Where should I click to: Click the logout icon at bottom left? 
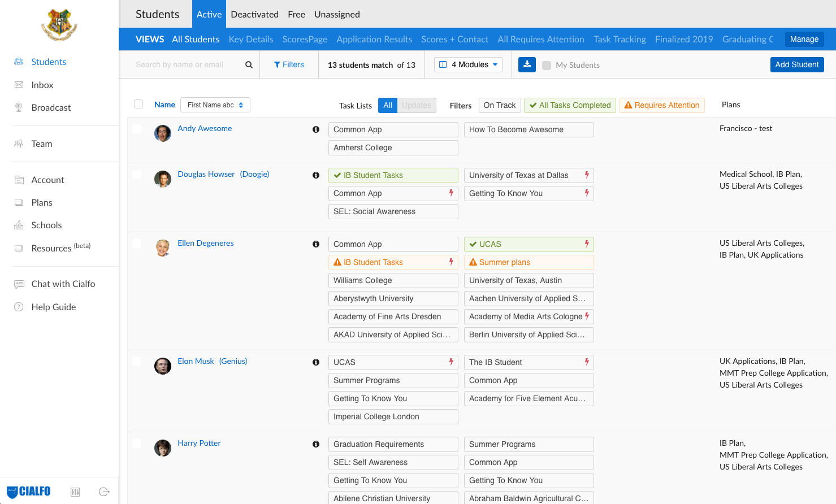pos(104,492)
